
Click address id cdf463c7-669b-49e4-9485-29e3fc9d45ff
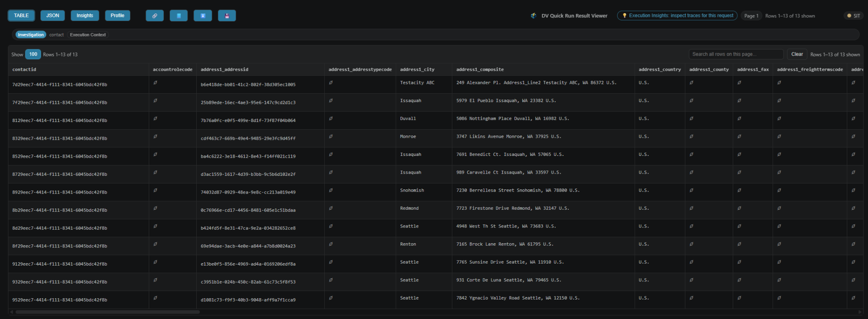pyautogui.click(x=248, y=139)
